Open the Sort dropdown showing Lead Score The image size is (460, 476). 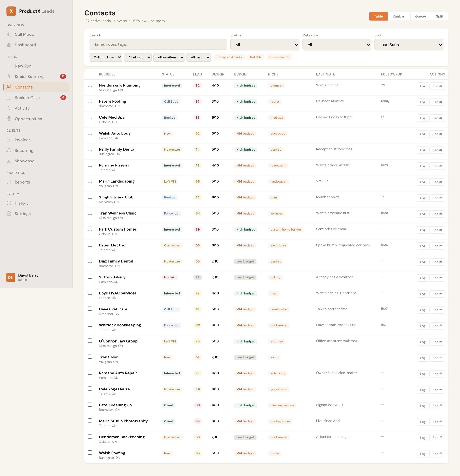click(409, 45)
